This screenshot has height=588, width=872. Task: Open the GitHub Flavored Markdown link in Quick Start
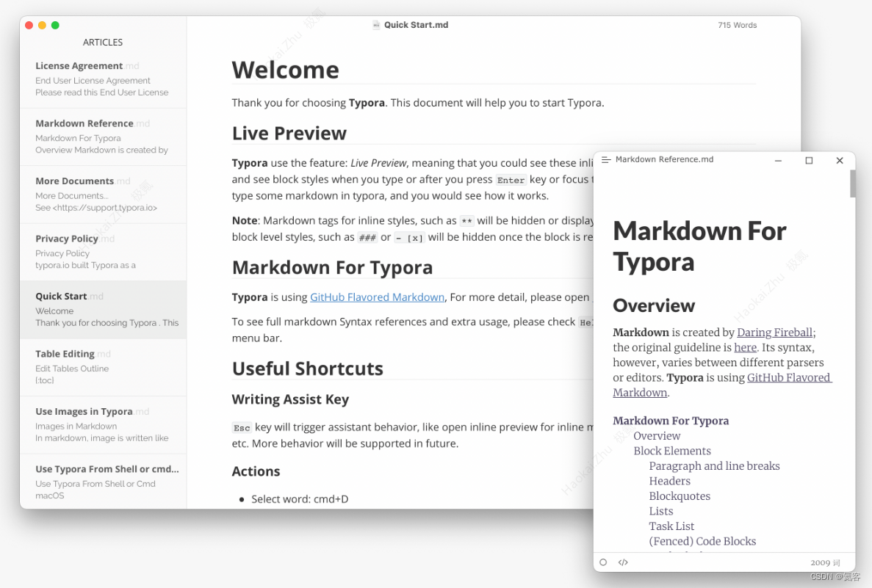pyautogui.click(x=377, y=297)
